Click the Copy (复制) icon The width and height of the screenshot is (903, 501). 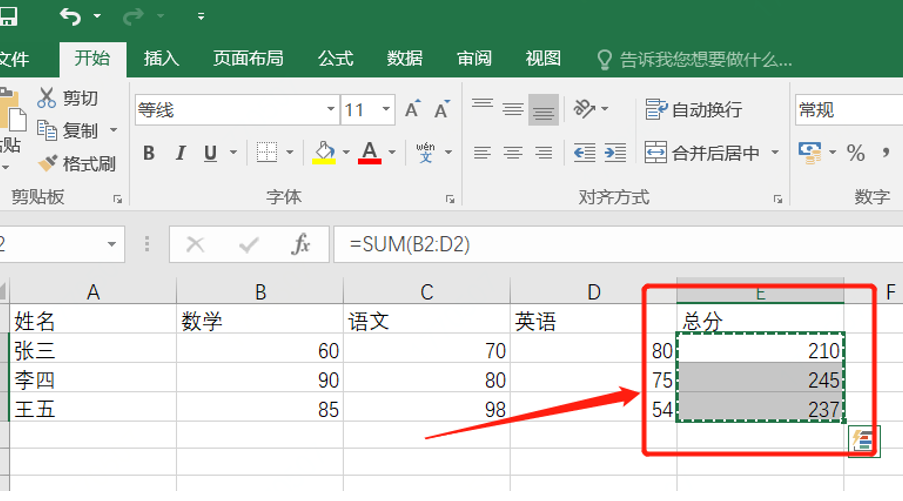coord(47,130)
